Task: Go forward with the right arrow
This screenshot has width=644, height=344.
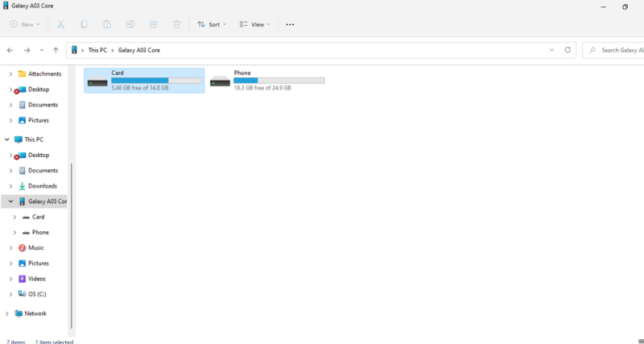Action: point(27,50)
